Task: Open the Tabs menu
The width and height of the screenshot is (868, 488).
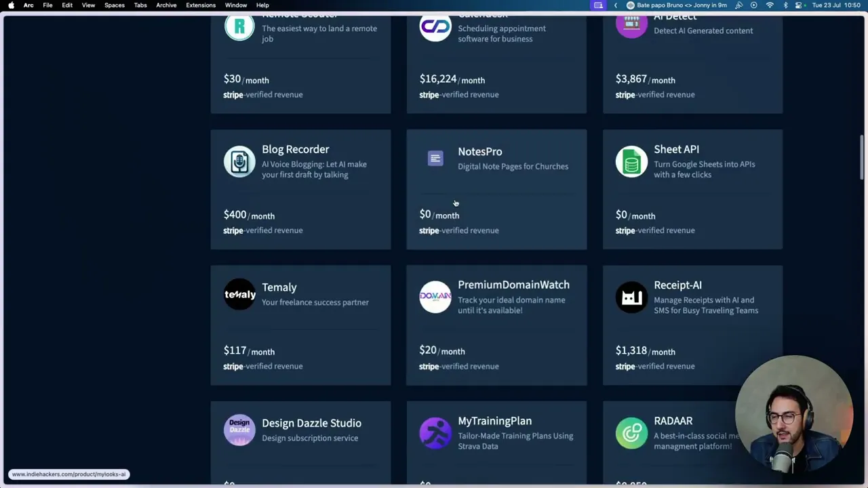Action: click(140, 5)
